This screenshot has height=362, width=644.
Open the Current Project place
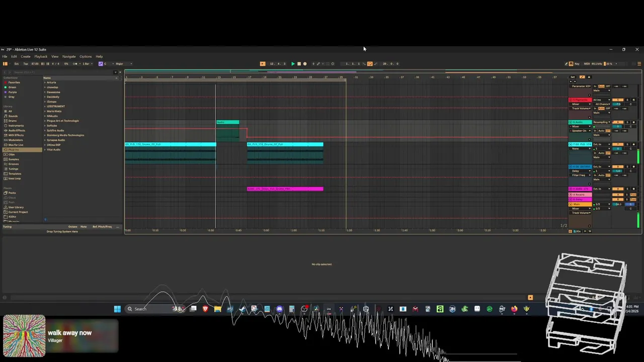point(18,212)
